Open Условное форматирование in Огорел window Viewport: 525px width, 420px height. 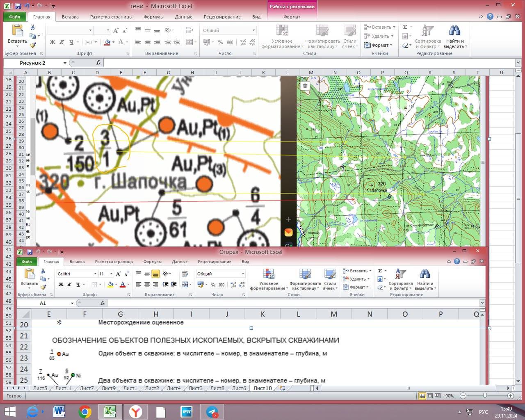[x=269, y=279]
